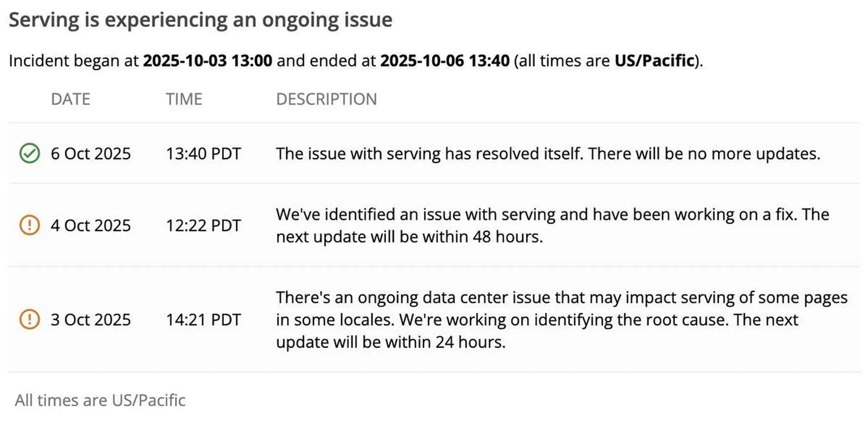
Task: Click the warning icon beside 3 Oct 2025
Action: (x=30, y=319)
